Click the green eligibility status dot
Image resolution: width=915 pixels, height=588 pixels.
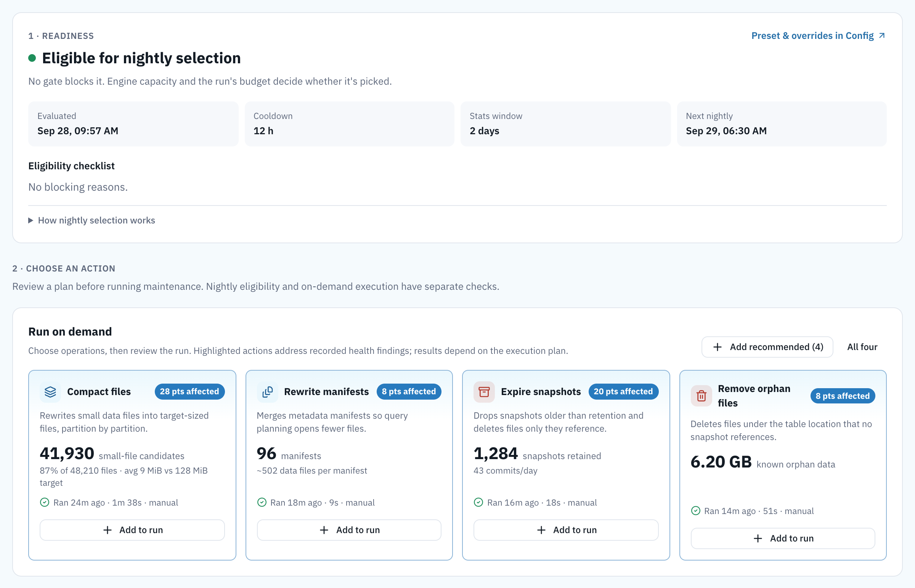[32, 58]
